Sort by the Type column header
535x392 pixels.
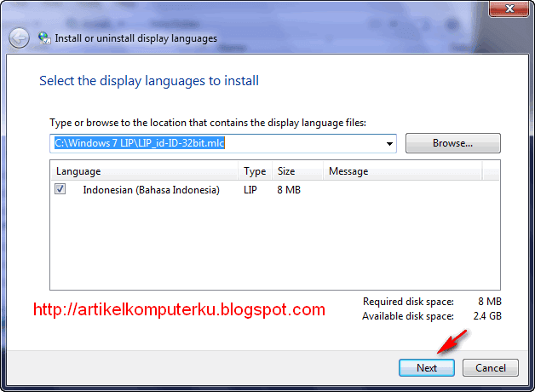pyautogui.click(x=255, y=171)
